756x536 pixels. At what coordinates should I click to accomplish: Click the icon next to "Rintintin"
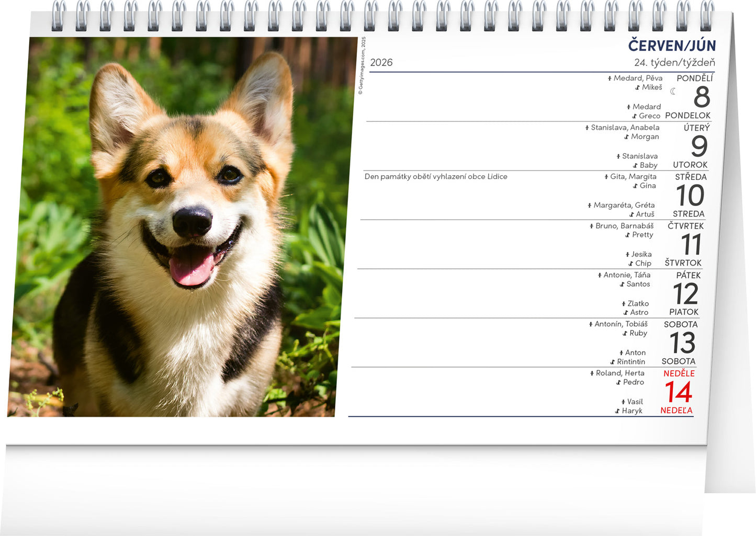(x=612, y=362)
